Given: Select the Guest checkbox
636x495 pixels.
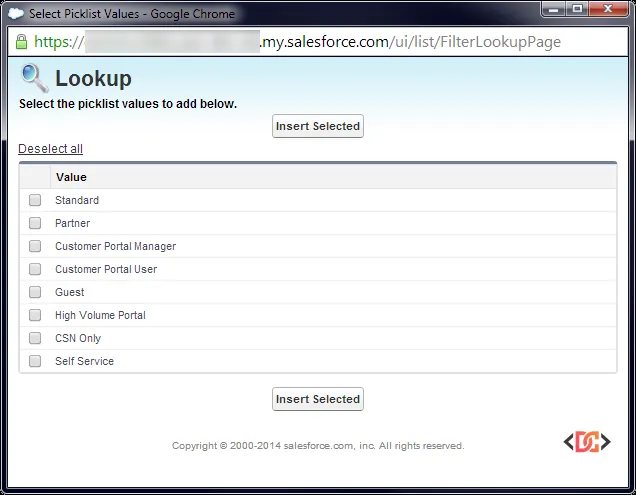Looking at the screenshot, I should tap(35, 292).
